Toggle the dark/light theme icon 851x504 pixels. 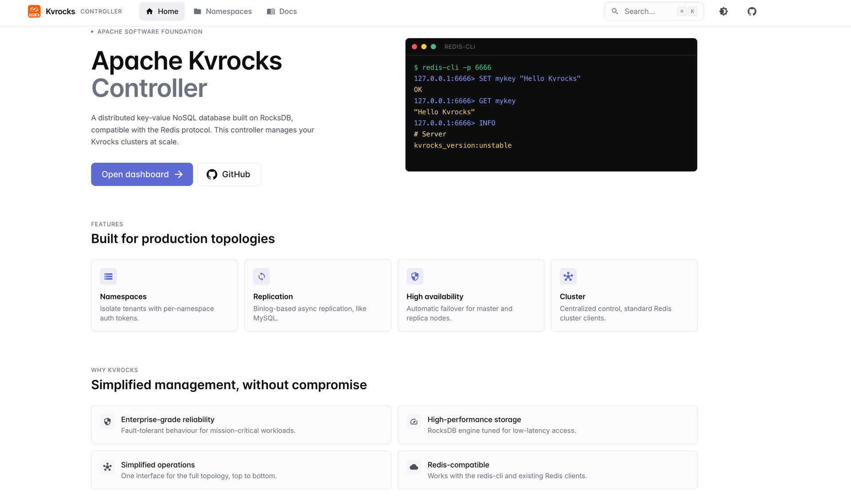pyautogui.click(x=723, y=12)
